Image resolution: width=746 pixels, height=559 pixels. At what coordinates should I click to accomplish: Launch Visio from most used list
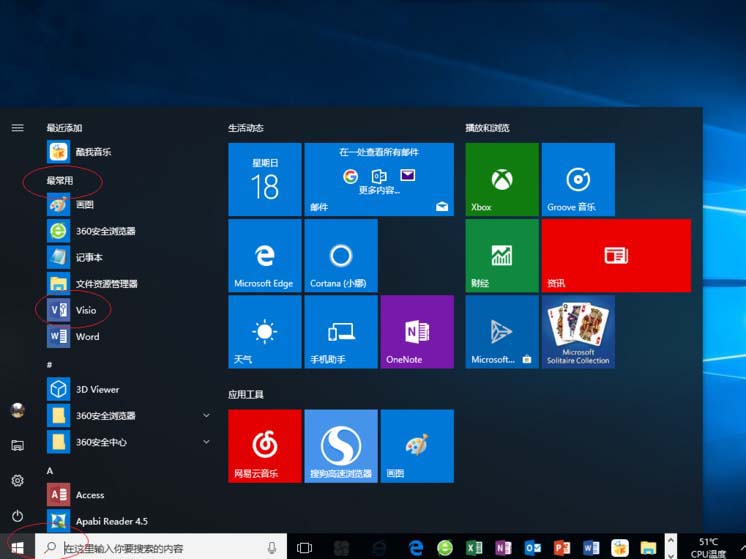128,310
